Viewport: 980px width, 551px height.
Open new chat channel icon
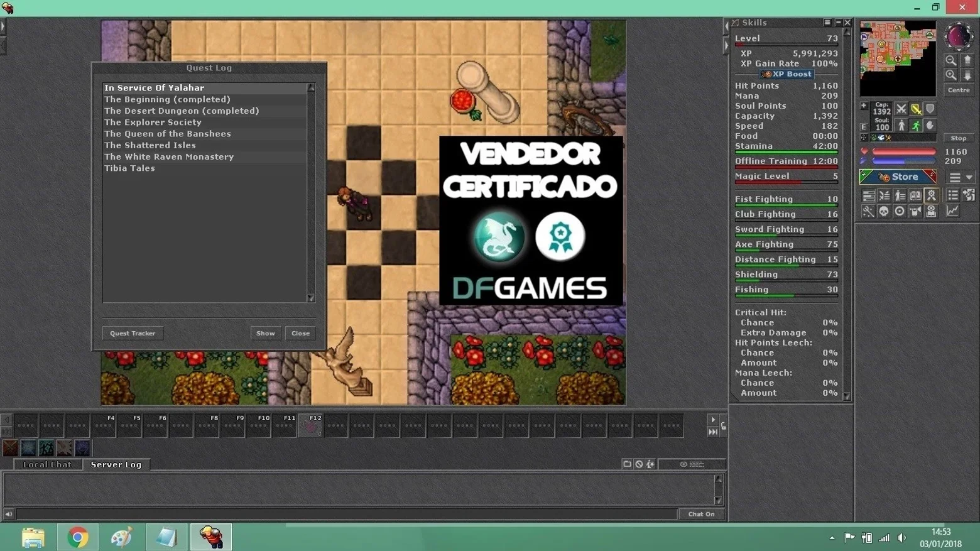[627, 464]
